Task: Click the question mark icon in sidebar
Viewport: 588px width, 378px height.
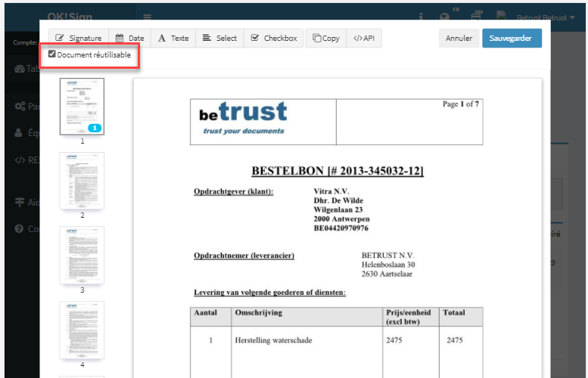Action: 19,228
